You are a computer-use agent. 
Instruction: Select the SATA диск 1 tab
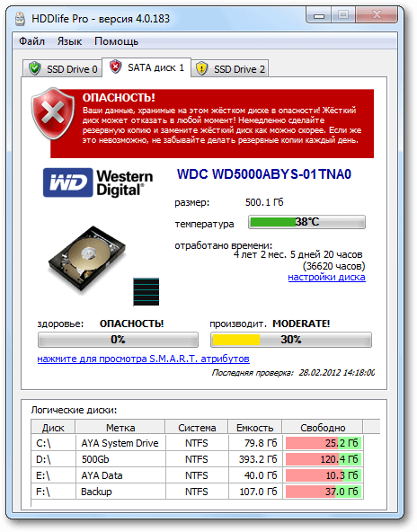pos(146,67)
